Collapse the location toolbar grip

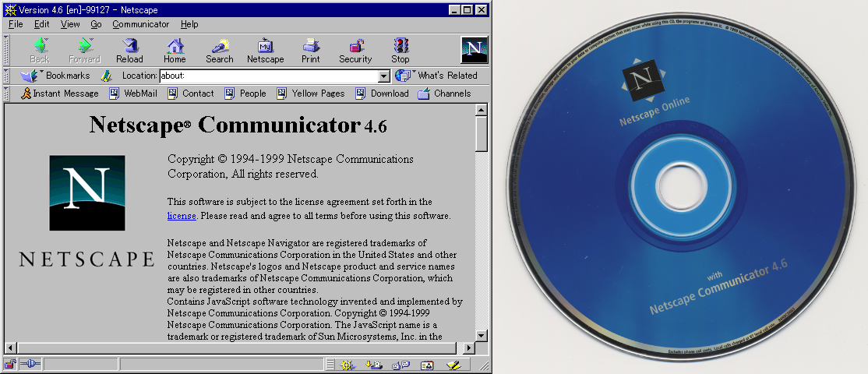coord(6,76)
